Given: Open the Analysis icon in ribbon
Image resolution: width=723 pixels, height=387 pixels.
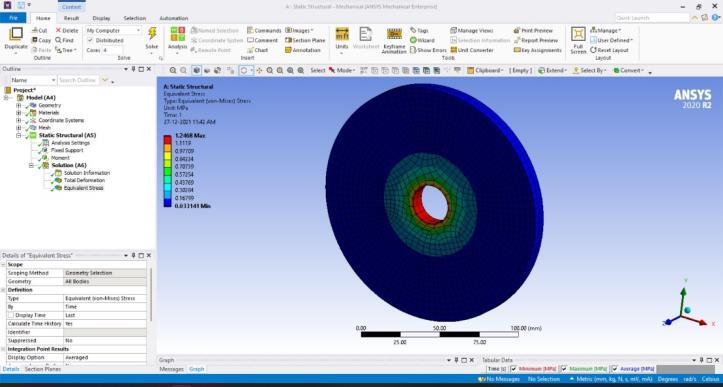Looking at the screenshot, I should point(178,34).
